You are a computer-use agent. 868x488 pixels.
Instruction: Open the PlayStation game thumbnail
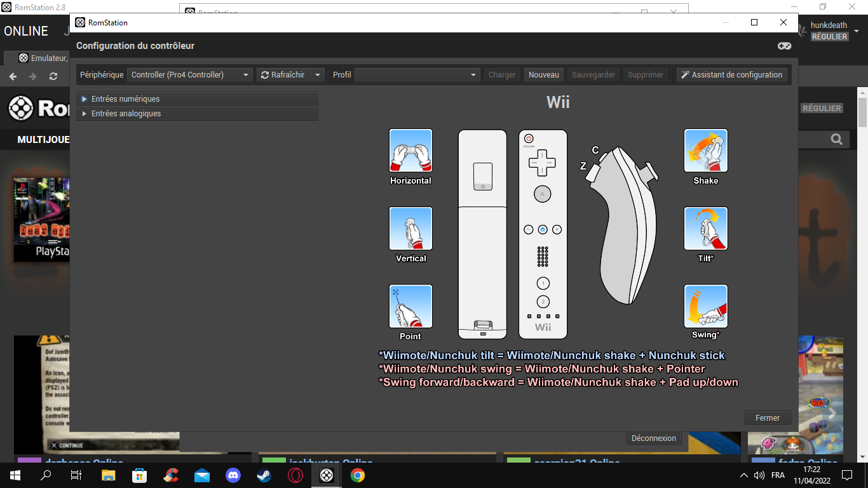click(x=41, y=220)
